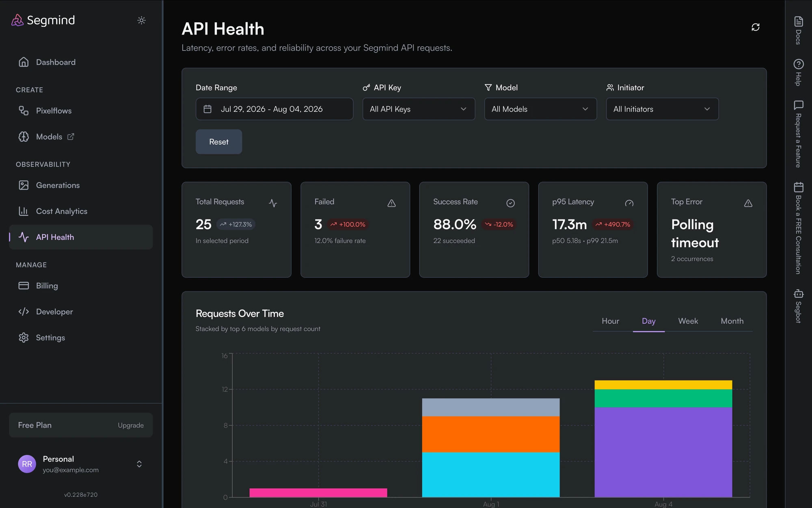Click the API Health pulse icon
Viewport: 812px width, 508px height.
point(24,237)
